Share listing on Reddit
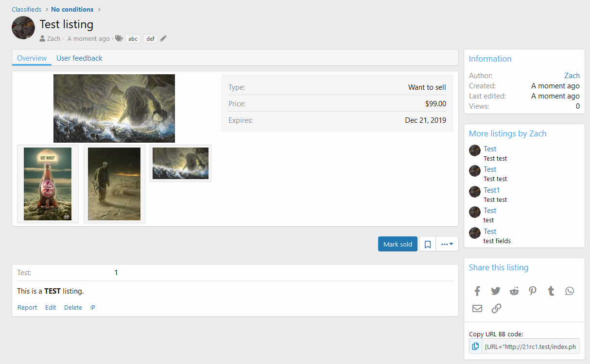590x364 pixels. point(514,291)
